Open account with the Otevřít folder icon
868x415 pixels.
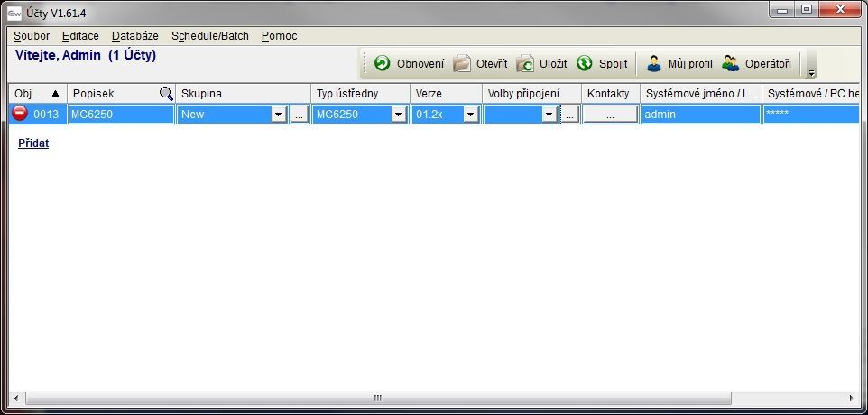[x=462, y=63]
